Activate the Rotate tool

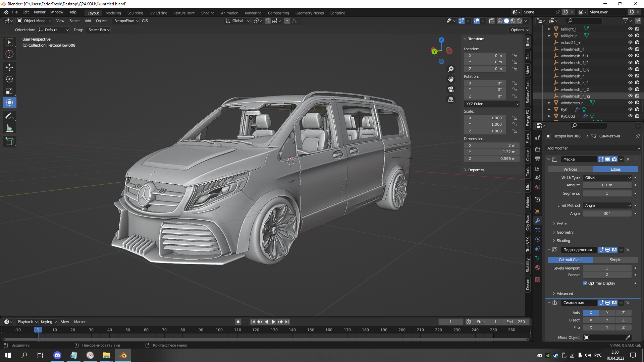coord(9,79)
